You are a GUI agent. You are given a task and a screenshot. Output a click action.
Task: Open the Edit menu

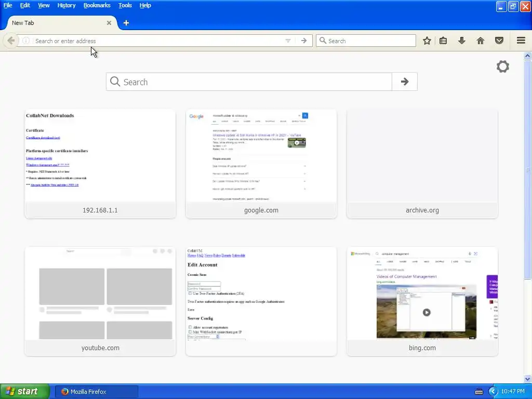[25, 5]
